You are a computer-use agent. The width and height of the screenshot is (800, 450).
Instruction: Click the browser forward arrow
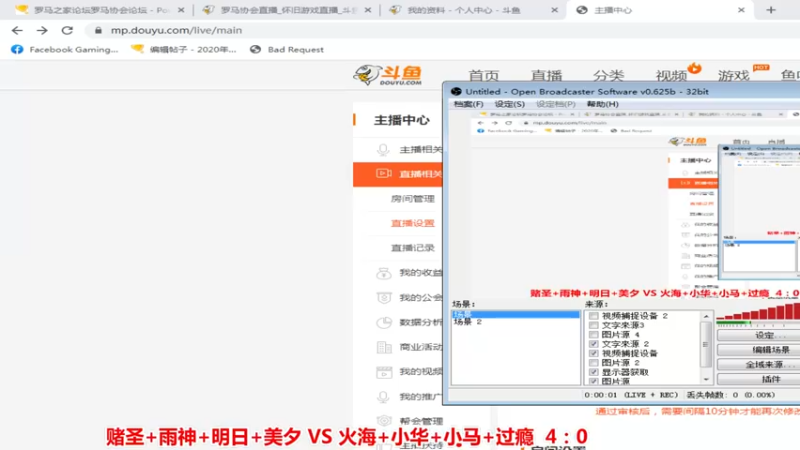tap(42, 31)
